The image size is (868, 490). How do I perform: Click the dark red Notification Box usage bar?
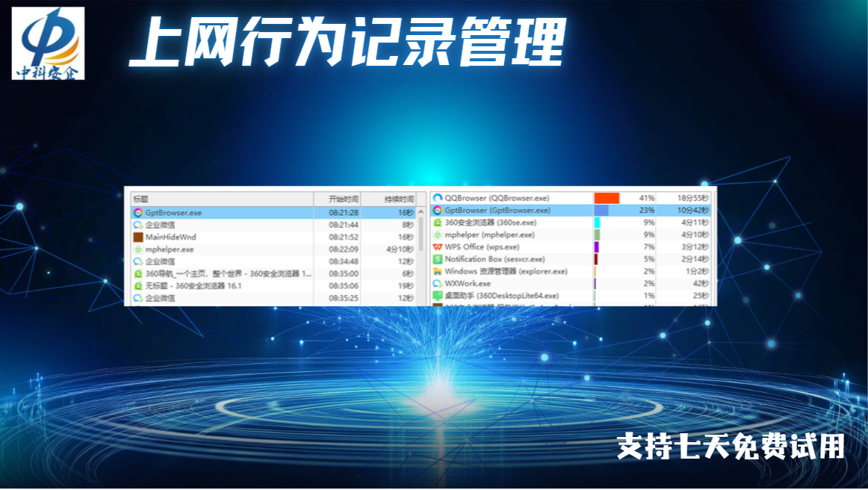tap(596, 259)
